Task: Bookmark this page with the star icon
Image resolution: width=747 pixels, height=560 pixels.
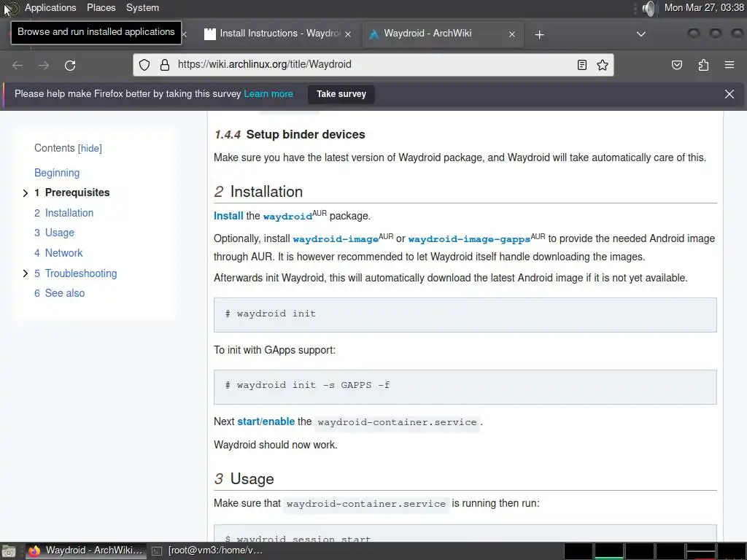Action: coord(602,65)
